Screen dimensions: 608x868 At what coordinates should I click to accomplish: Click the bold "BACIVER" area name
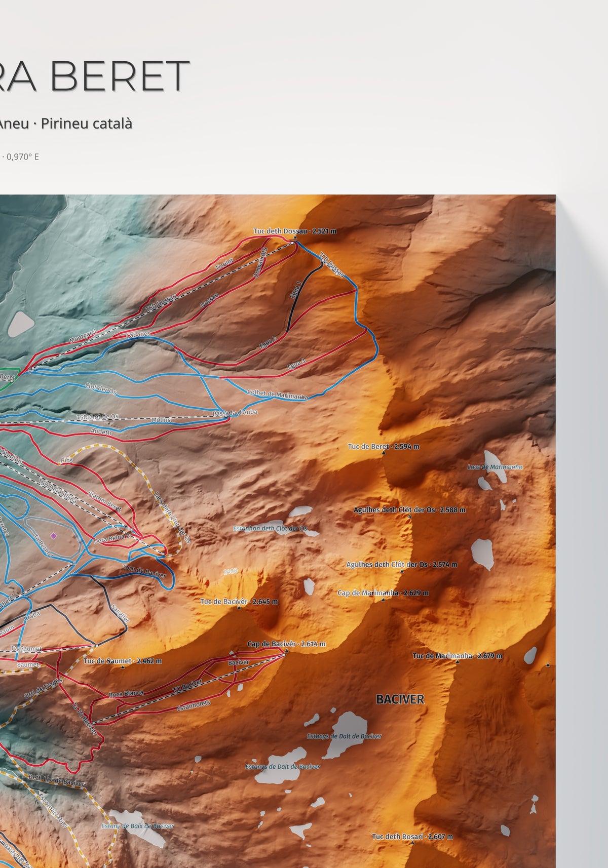pyautogui.click(x=400, y=699)
